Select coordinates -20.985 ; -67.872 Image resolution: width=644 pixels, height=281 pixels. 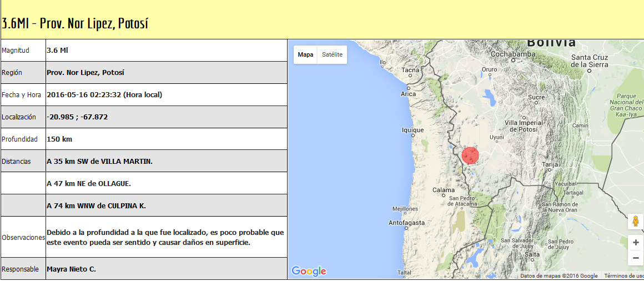(77, 117)
